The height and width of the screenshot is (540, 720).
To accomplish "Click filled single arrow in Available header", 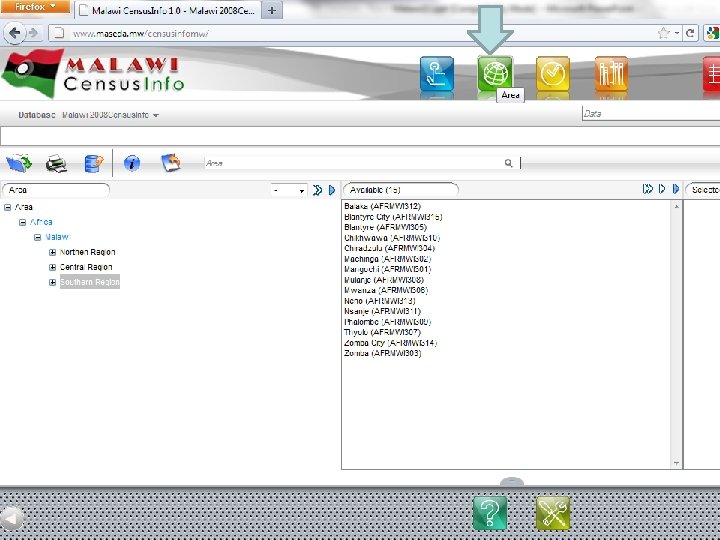I will coord(675,189).
